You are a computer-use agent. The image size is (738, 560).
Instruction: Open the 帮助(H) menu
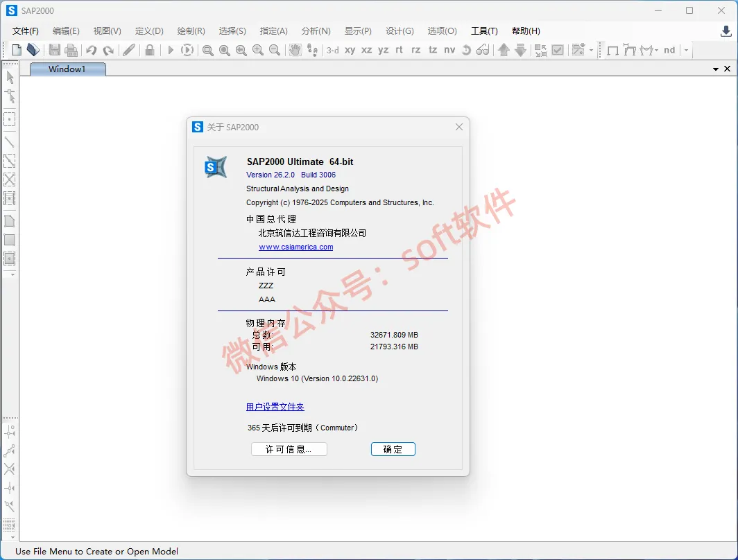click(526, 31)
